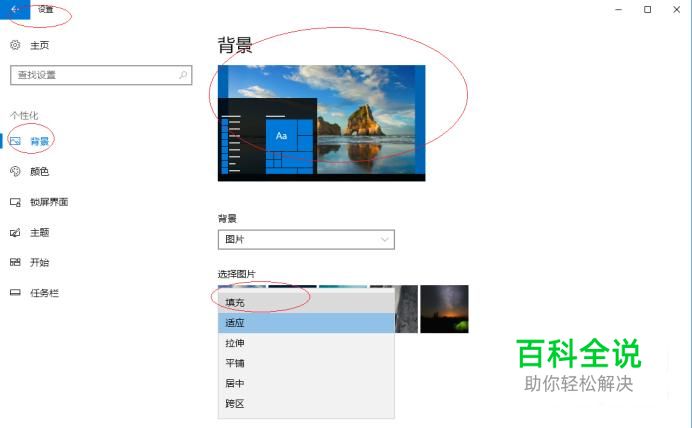Choose 居中 fit option
Viewport: 692px width, 428px height.
click(x=306, y=383)
